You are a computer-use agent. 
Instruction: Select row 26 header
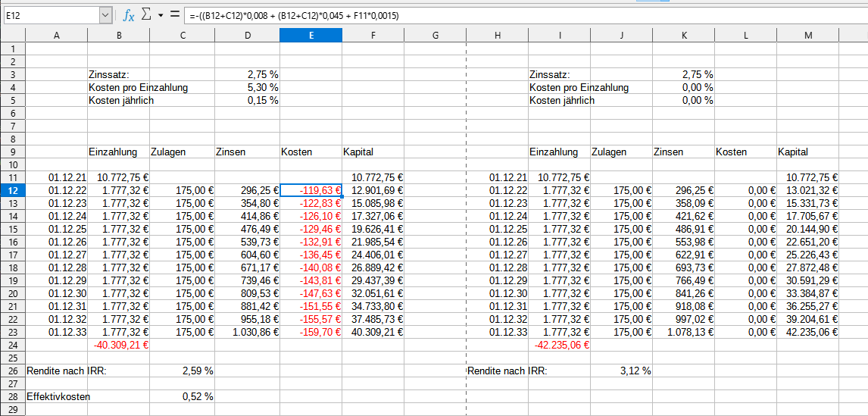(x=12, y=371)
